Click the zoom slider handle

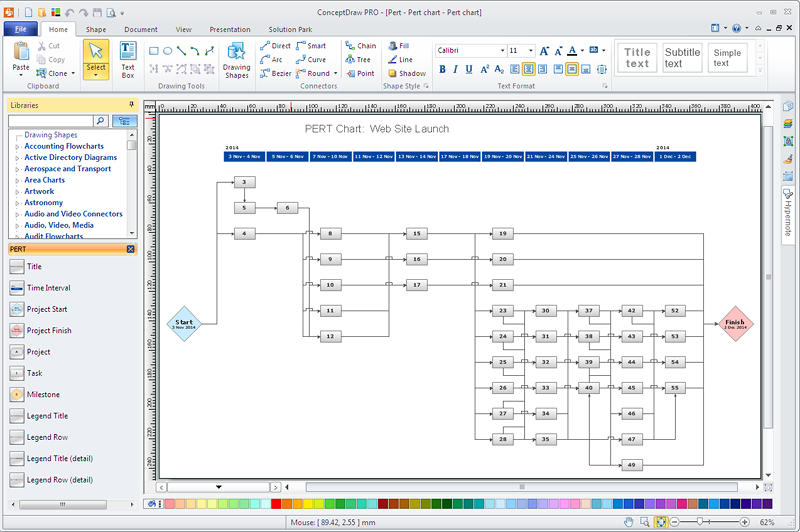click(x=699, y=521)
